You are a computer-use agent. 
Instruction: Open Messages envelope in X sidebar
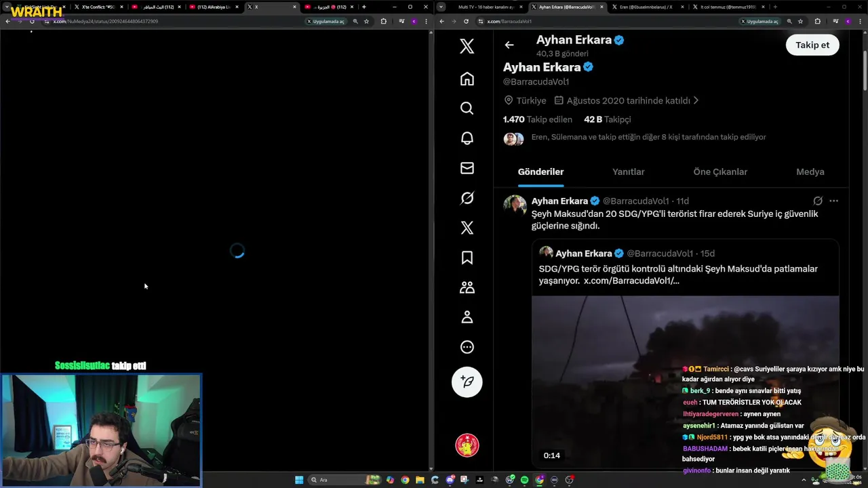tap(467, 168)
